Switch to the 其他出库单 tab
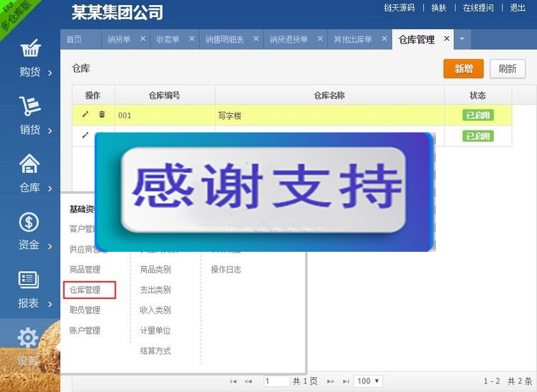 [353, 39]
